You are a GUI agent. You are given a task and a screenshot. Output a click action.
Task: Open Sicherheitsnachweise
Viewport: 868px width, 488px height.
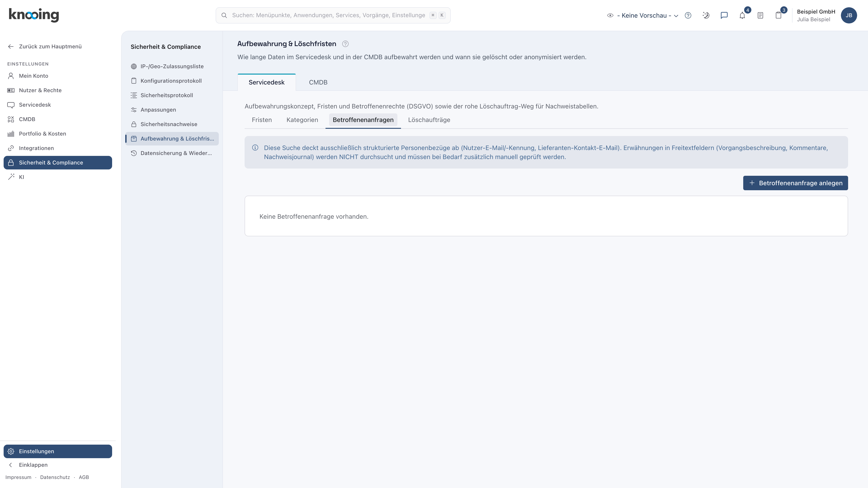[x=172, y=124]
